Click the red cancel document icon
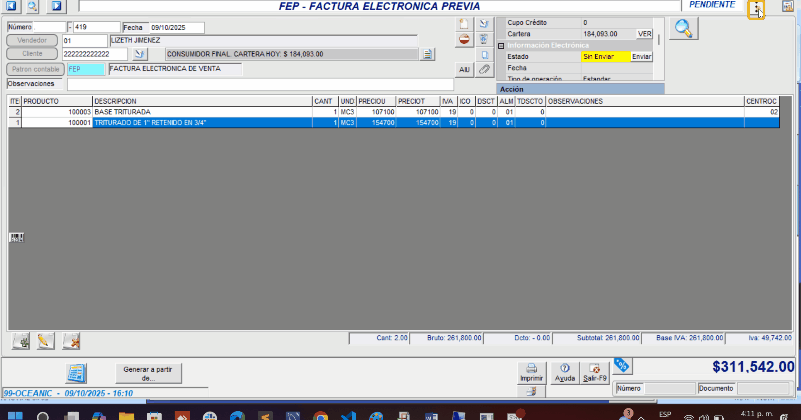 pos(465,40)
